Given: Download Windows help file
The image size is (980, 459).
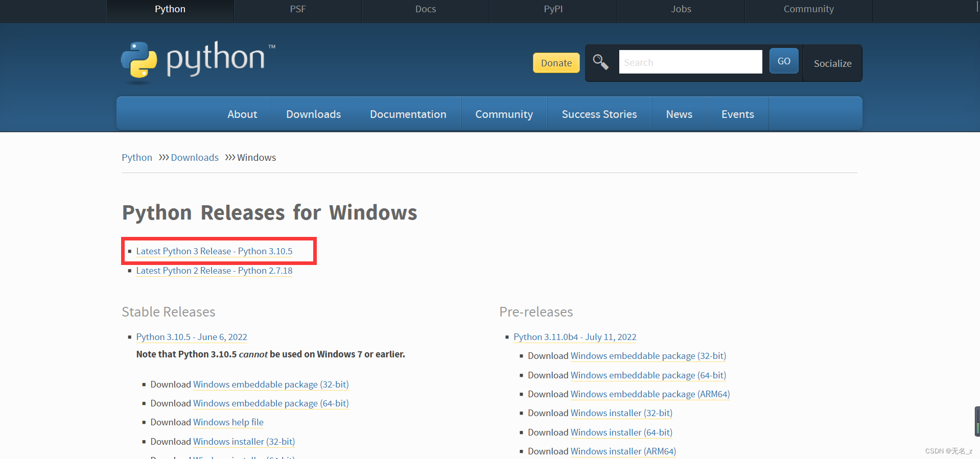Looking at the screenshot, I should click(x=228, y=422).
